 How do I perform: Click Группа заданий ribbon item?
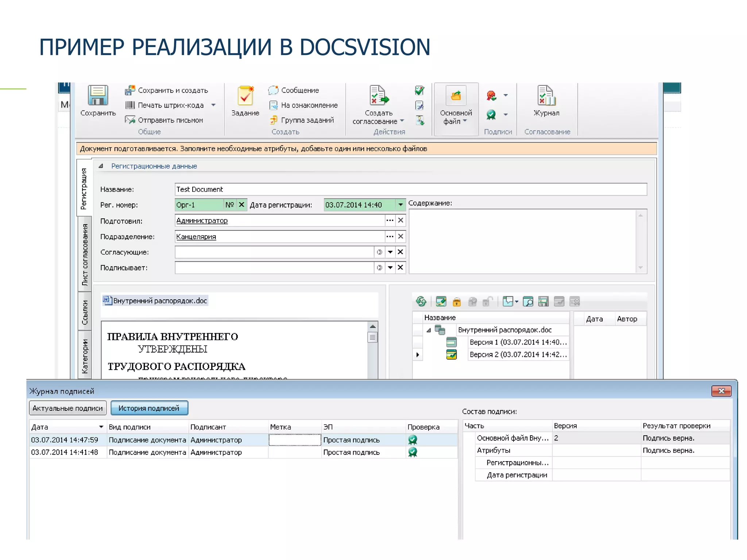coord(302,120)
